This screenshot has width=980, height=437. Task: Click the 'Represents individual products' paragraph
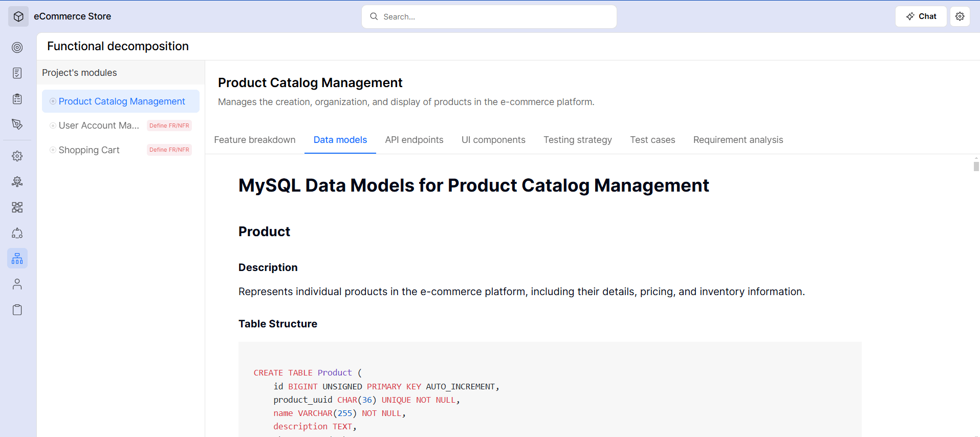point(521,292)
